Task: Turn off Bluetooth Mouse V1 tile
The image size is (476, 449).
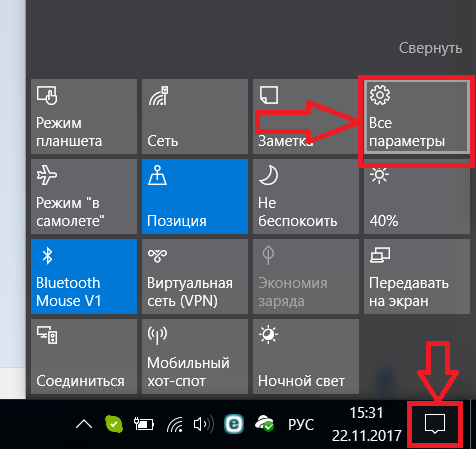Action: 84,276
